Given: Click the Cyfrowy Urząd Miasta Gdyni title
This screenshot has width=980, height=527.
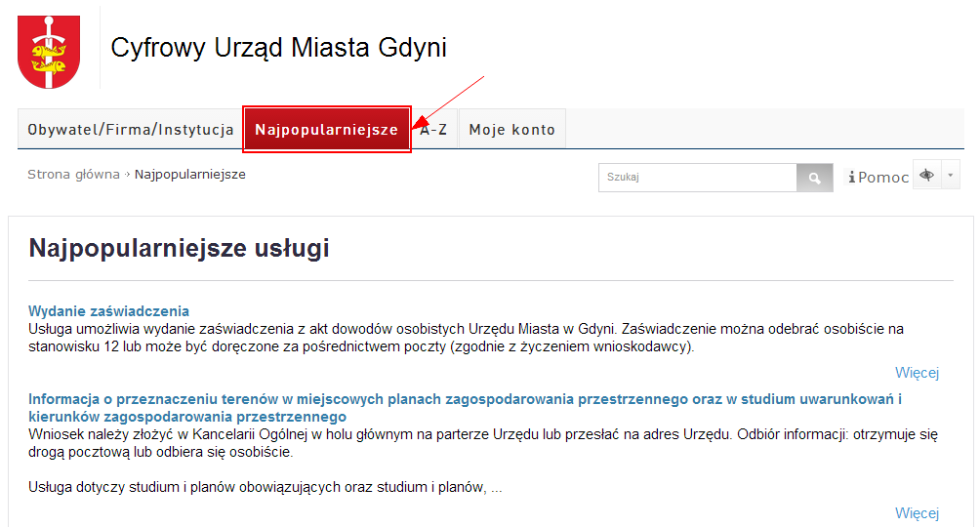Looking at the screenshot, I should point(278,48).
